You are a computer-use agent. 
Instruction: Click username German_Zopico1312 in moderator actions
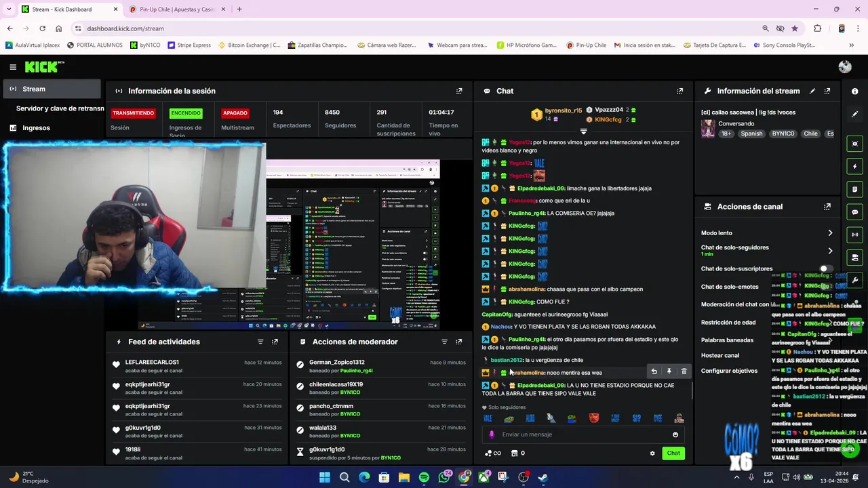[337, 363]
